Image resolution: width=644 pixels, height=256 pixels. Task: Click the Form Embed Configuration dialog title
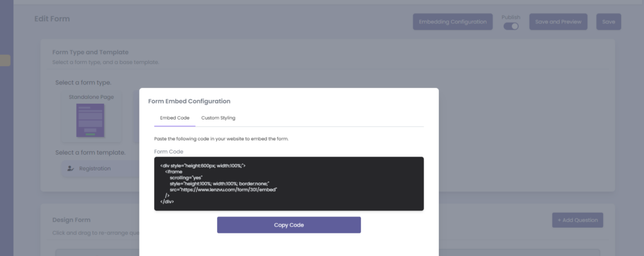tap(189, 101)
